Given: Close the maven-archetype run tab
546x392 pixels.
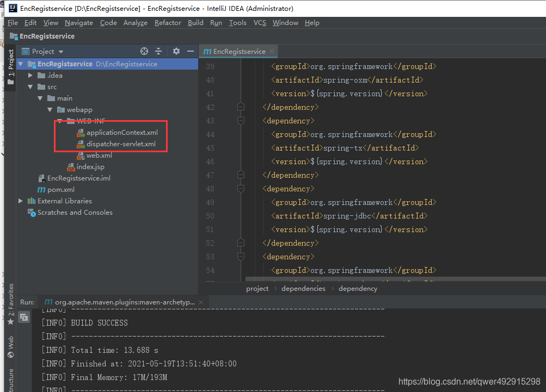Looking at the screenshot, I should click(x=201, y=302).
